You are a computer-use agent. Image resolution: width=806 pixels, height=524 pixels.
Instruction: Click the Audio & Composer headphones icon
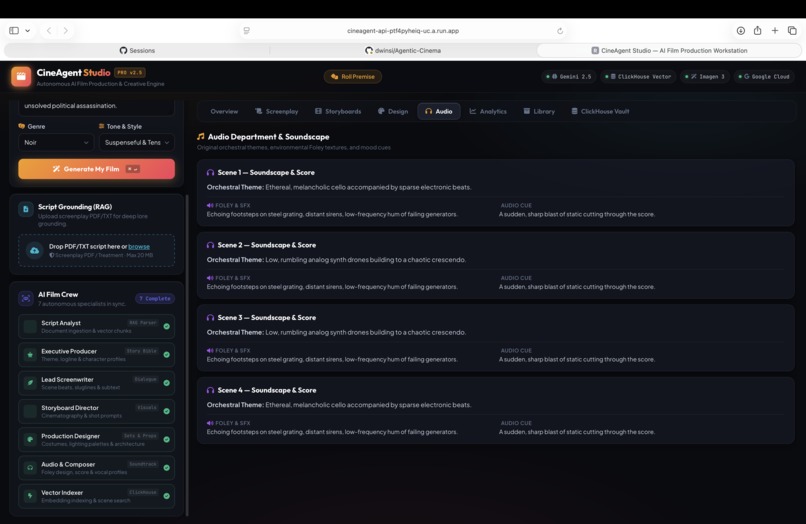click(30, 468)
